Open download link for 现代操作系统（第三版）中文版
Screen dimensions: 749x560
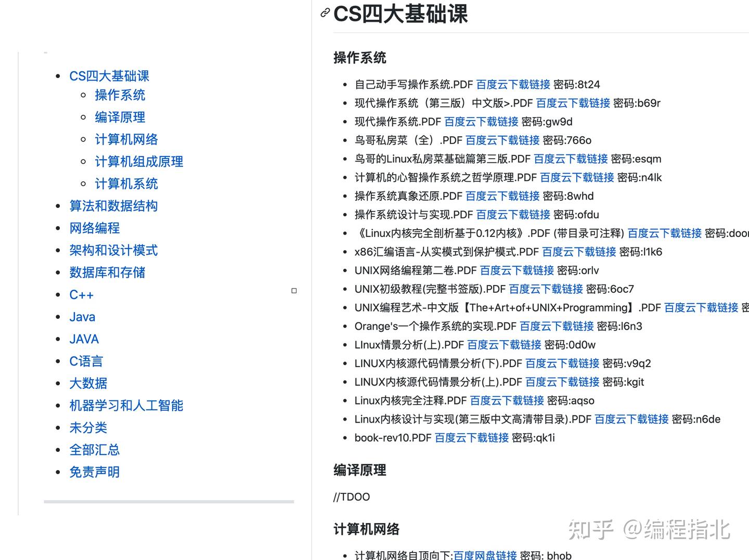573,103
